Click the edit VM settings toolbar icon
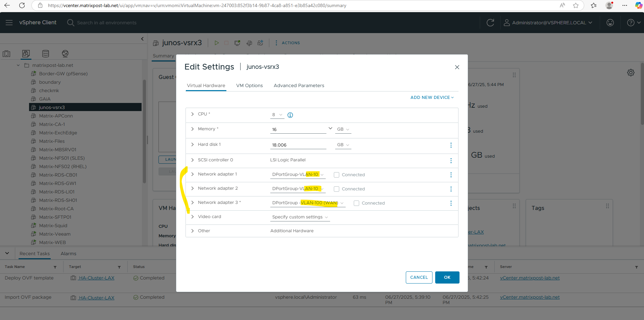This screenshot has width=644, height=320. point(249,43)
